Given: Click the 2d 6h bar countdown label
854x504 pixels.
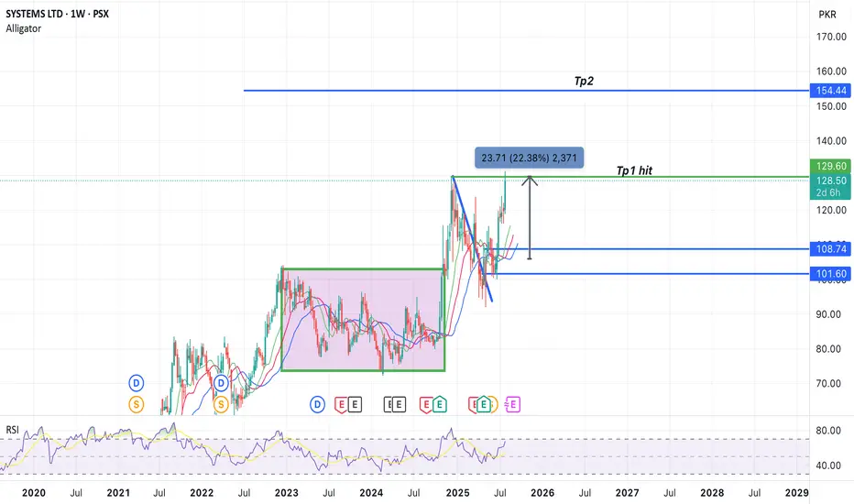Looking at the screenshot, I should click(827, 192).
